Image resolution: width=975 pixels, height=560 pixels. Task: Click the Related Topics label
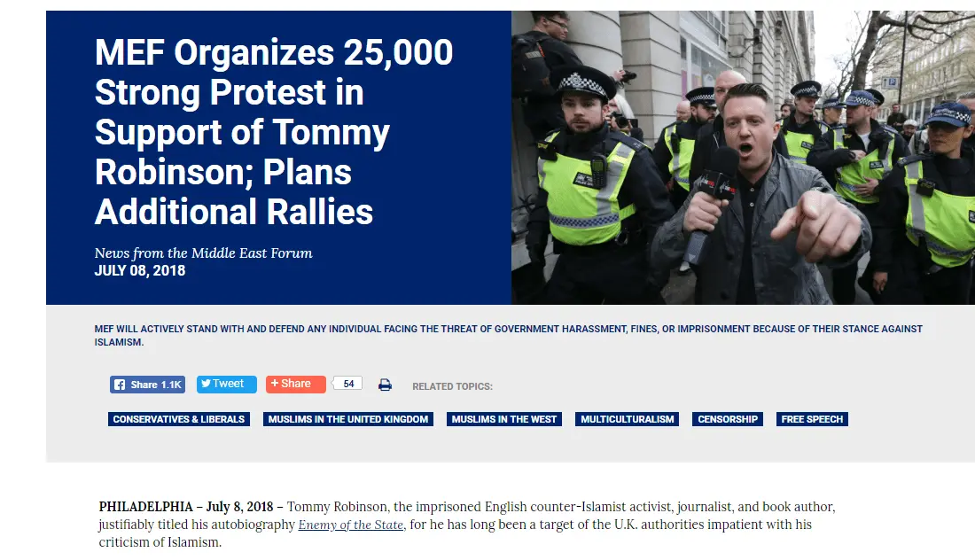tap(452, 386)
